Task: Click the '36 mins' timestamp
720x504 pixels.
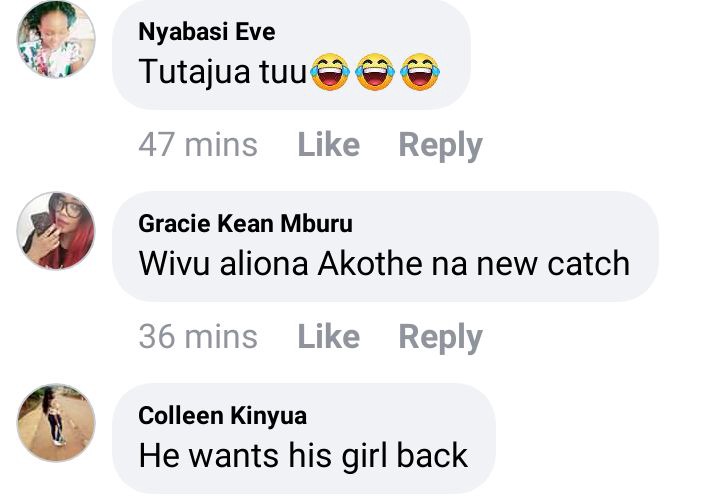Action: coord(198,337)
